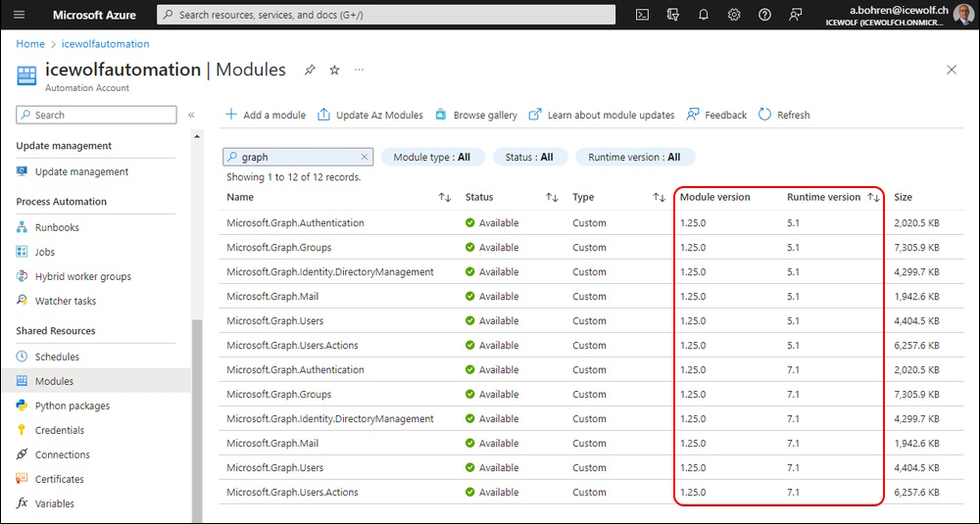Viewport: 980px width, 524px height.
Task: Click the Runbooks sidebar icon
Action: pyautogui.click(x=22, y=227)
